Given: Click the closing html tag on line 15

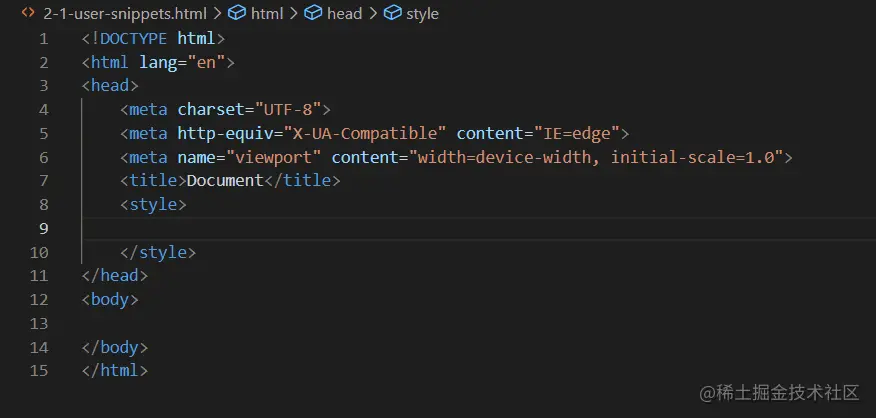Looking at the screenshot, I should 115,370.
